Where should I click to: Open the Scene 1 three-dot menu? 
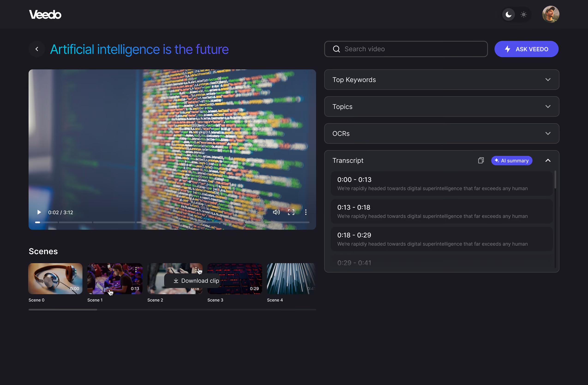136,270
